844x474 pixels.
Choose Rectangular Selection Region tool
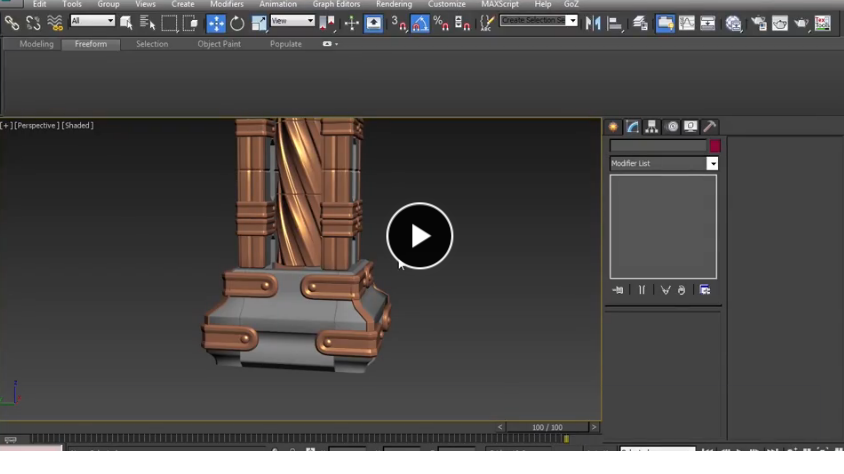169,23
